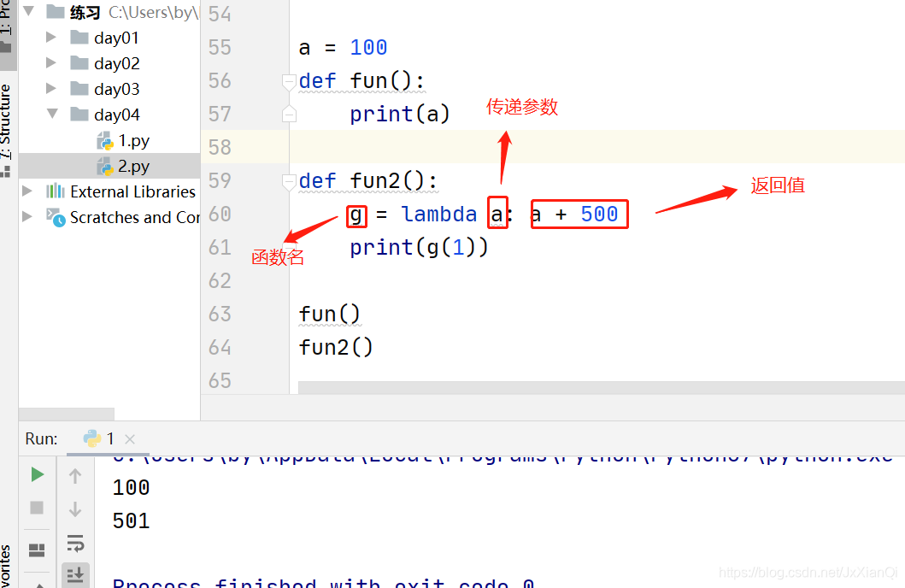Rerun the script with green play button
The image size is (905, 588).
pos(38,474)
